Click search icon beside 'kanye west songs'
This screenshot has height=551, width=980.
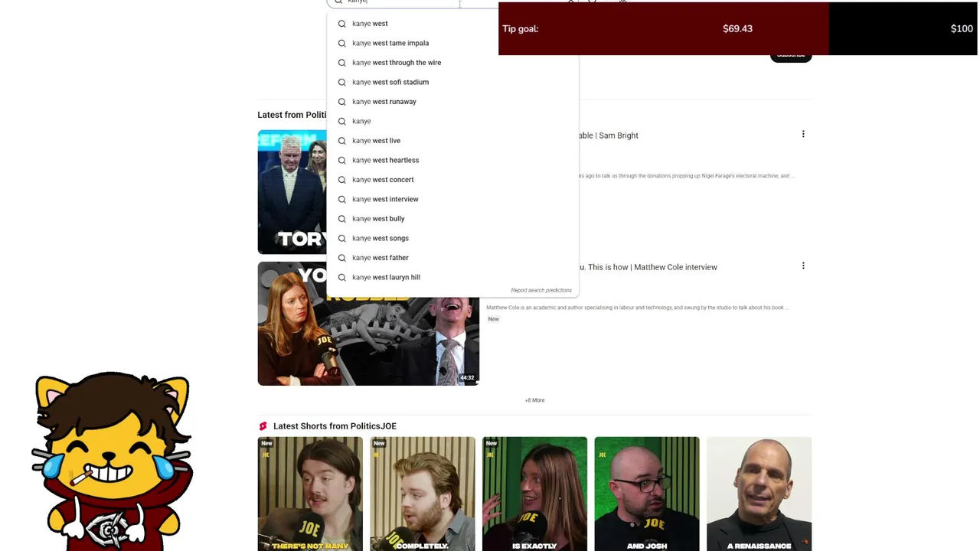tap(342, 238)
